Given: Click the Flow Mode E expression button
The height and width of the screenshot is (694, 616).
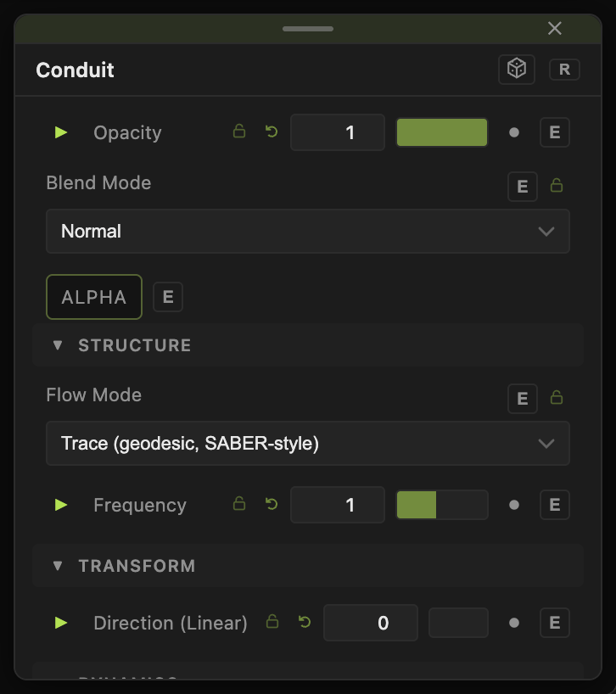Looking at the screenshot, I should tap(523, 399).
